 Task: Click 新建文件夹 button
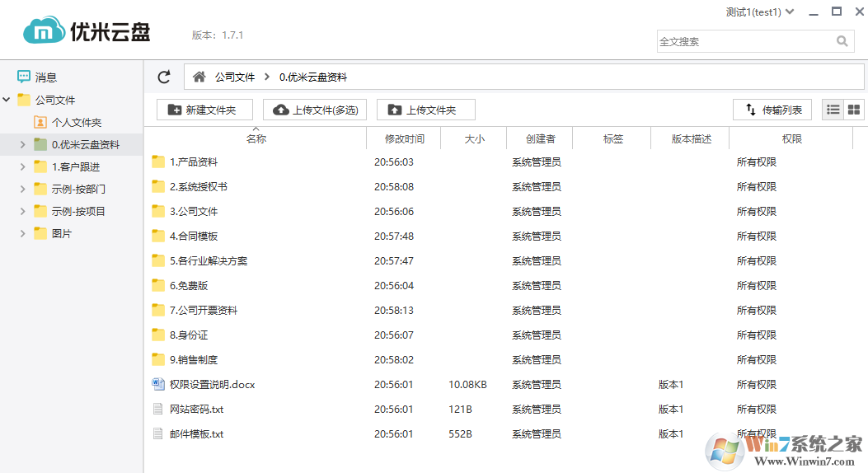coord(204,110)
